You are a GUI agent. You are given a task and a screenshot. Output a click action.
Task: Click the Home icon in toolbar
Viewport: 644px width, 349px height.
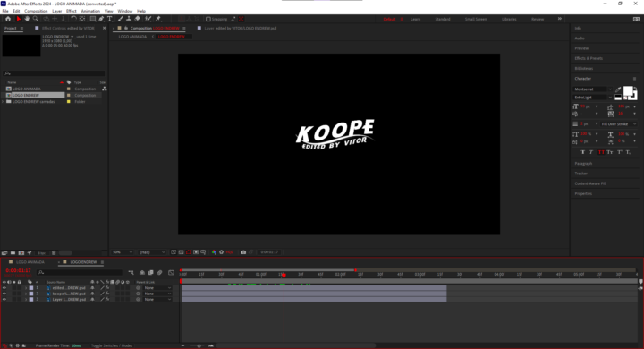click(8, 19)
